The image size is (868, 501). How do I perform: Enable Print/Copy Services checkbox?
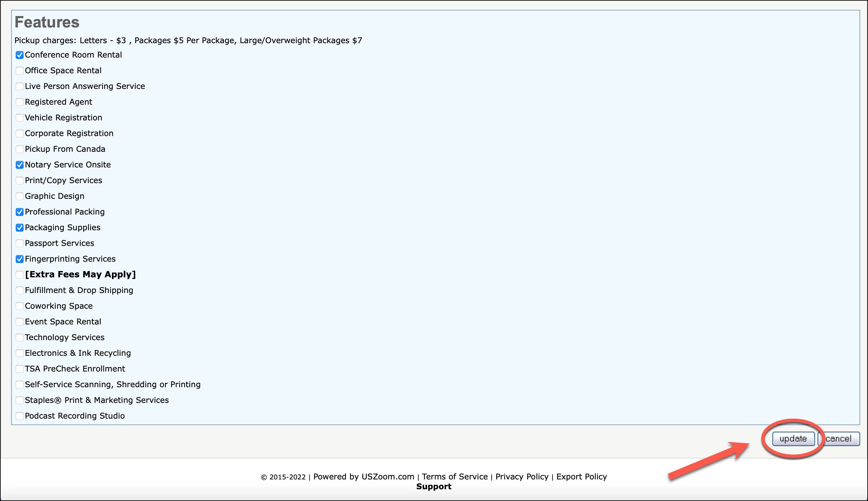(x=20, y=181)
